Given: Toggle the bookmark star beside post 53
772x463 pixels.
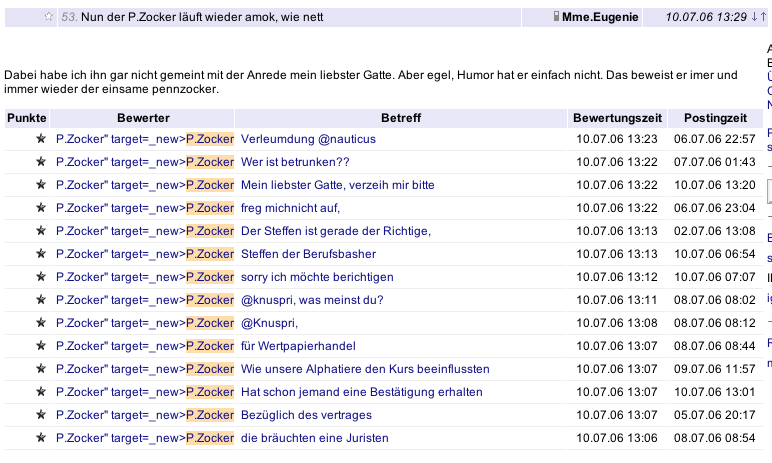Looking at the screenshot, I should (49, 17).
